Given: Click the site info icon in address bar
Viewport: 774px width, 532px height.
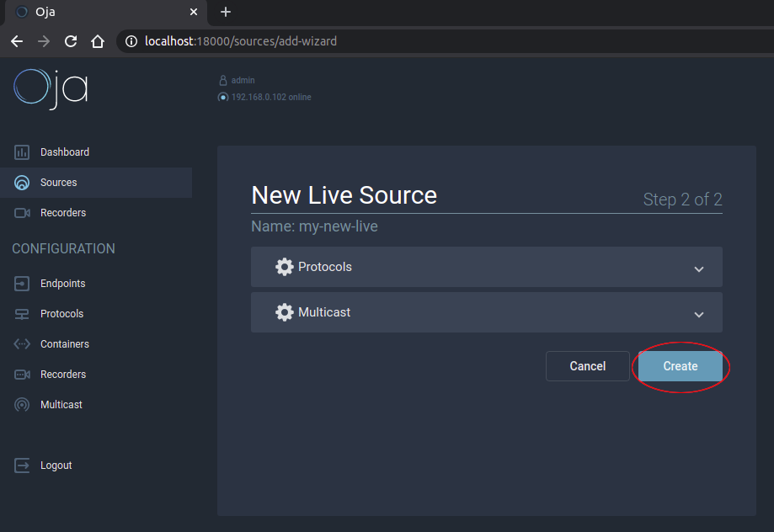Looking at the screenshot, I should tap(131, 41).
